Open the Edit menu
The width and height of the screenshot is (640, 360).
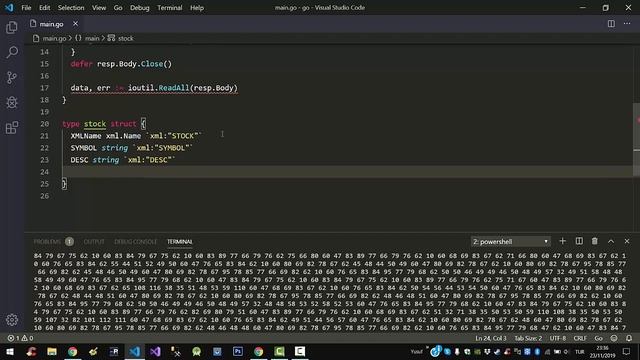44,7
